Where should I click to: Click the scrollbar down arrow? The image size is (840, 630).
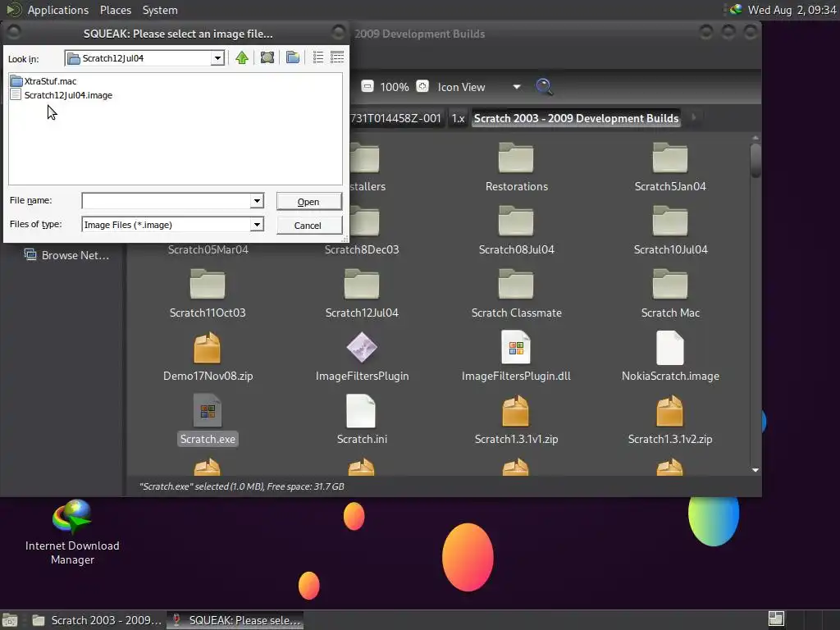click(x=756, y=470)
